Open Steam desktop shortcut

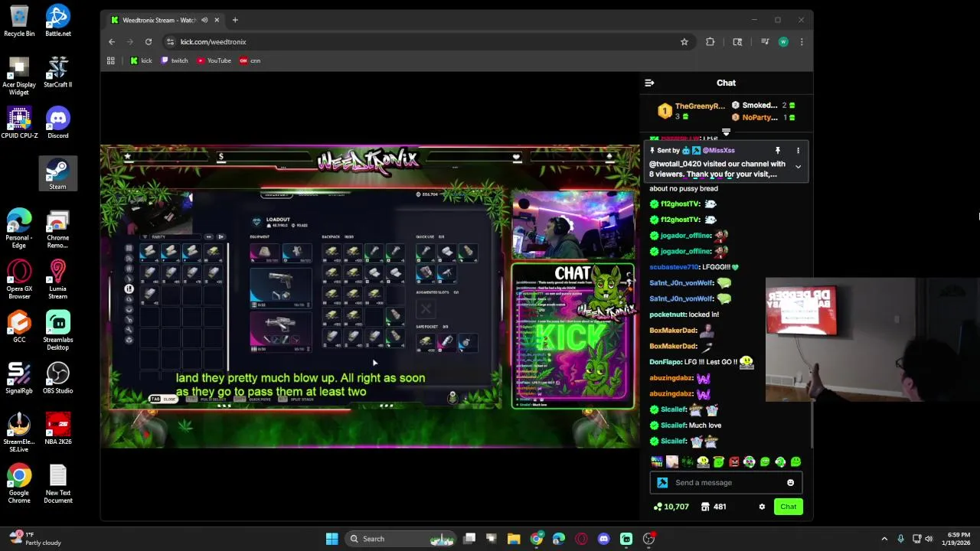coord(58,174)
